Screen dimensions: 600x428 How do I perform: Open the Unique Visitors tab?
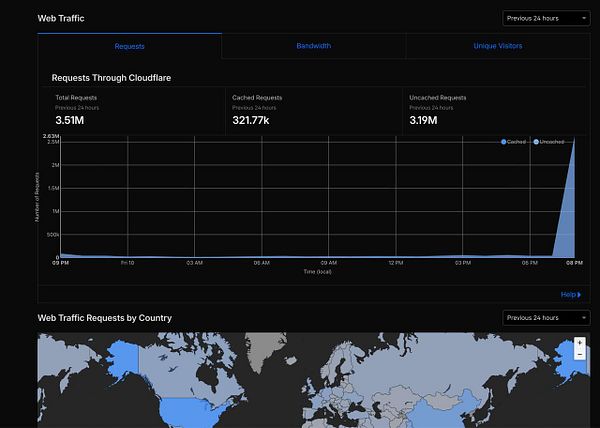(497, 46)
